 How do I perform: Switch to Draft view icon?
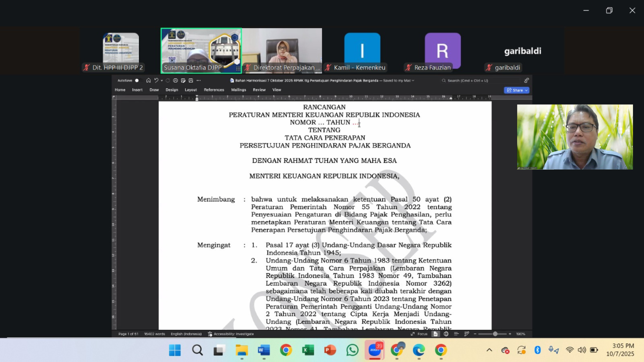(467, 334)
